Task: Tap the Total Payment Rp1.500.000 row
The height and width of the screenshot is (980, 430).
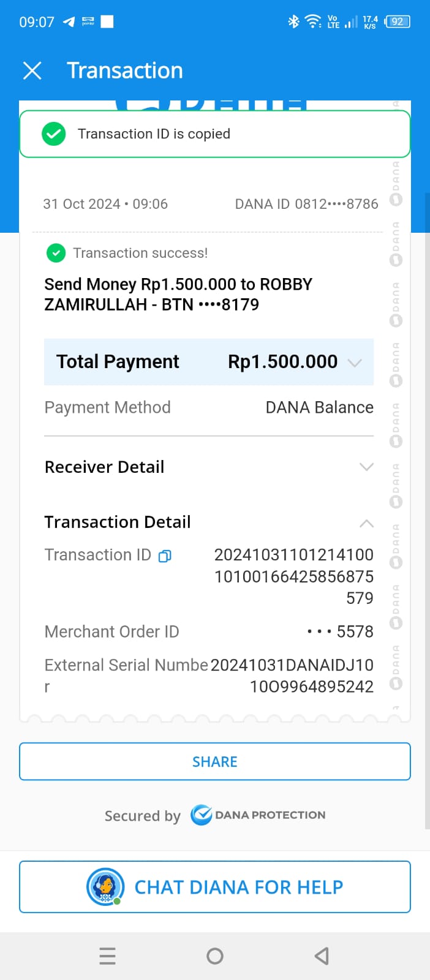Action: coord(208,362)
